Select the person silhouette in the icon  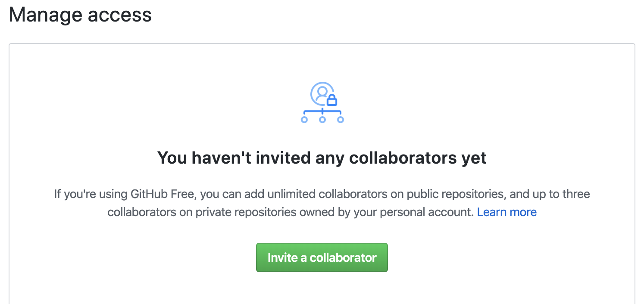pos(321,94)
